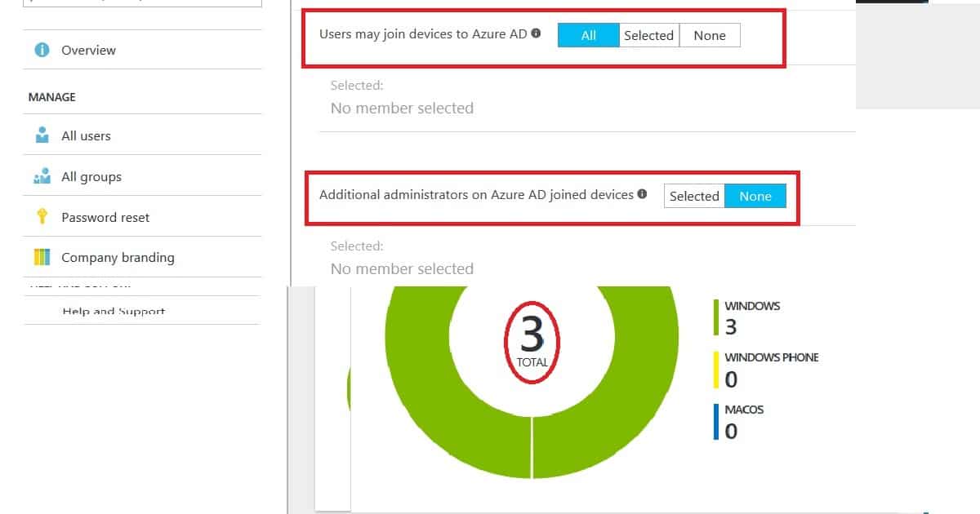Set 'Users may join devices' to None
This screenshot has width=980, height=514.
click(x=710, y=35)
